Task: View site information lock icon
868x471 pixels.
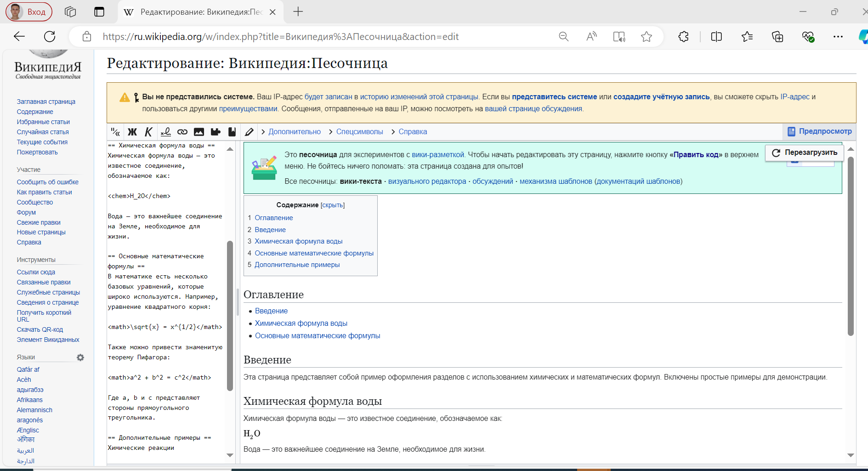Action: (x=87, y=37)
